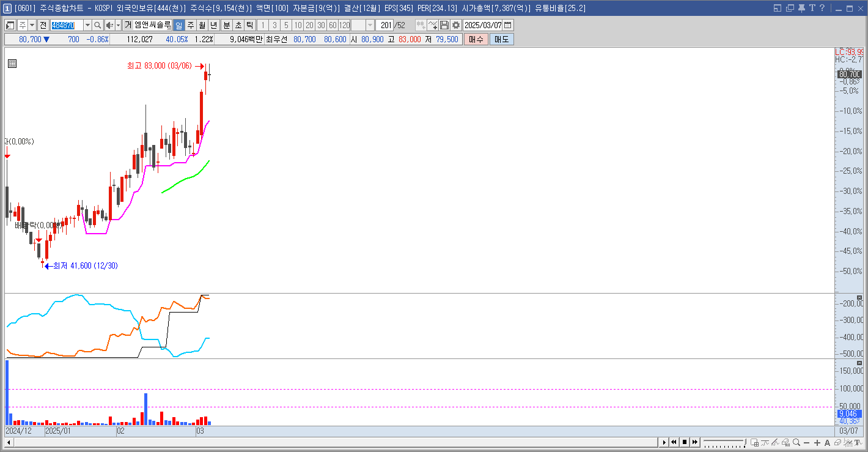
Task: Click the diagonal line draw icon at bottom
Action: pyautogui.click(x=775, y=442)
